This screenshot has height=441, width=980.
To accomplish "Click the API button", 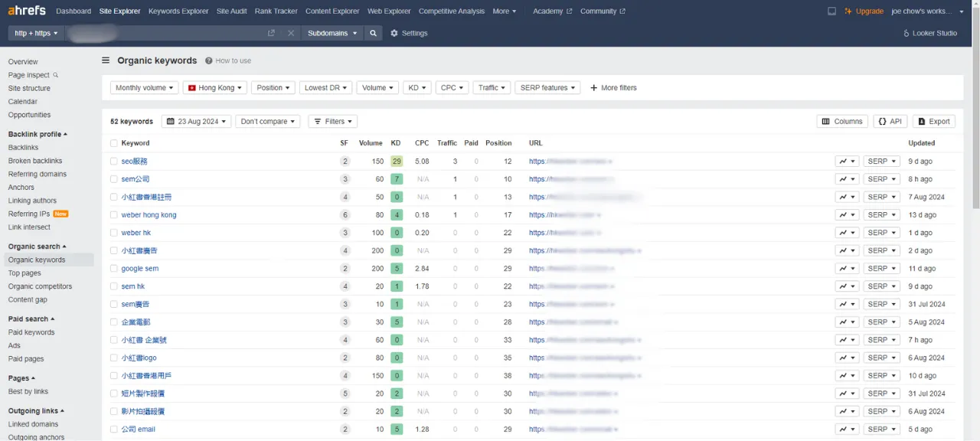I will pos(890,121).
